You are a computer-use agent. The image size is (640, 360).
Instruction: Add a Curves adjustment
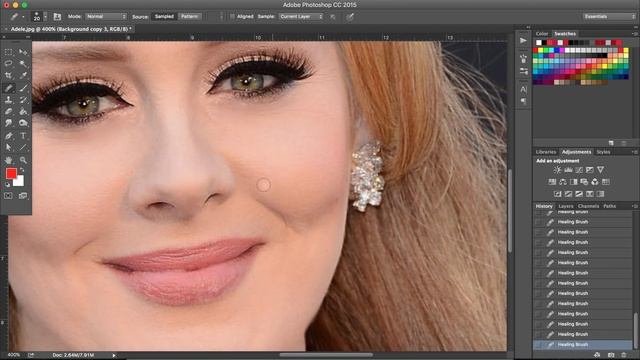pos(579,170)
